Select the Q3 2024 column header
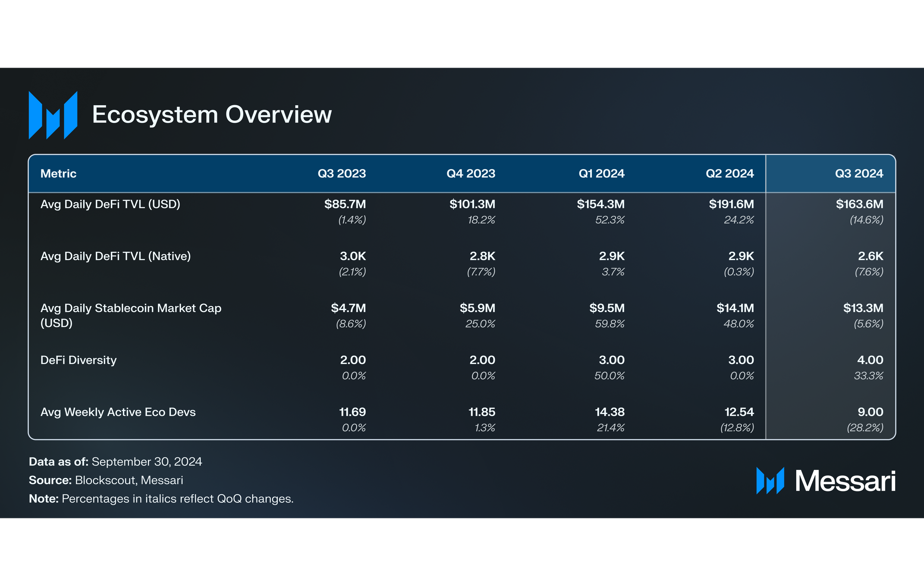Image resolution: width=924 pixels, height=586 pixels. [x=859, y=174]
